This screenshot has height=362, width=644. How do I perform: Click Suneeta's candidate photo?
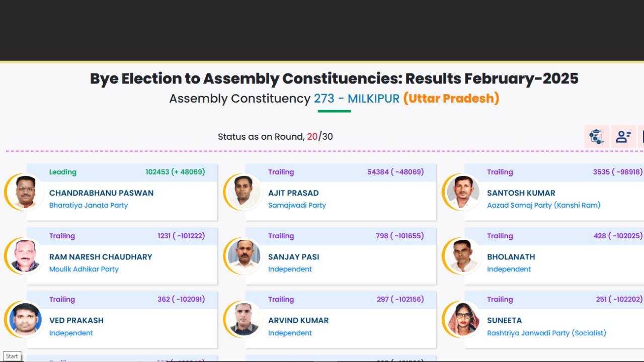click(463, 320)
